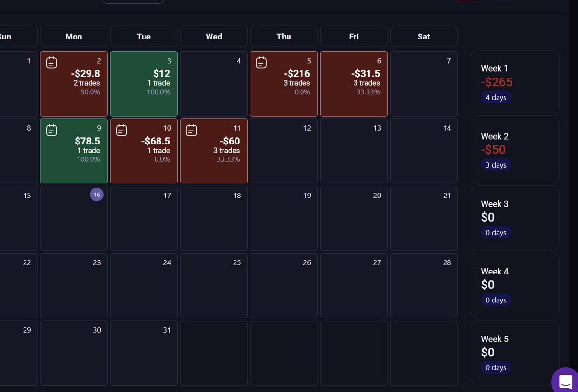This screenshot has height=392, width=578.
Task: Open the Week 5 summary card
Action: coord(515,353)
